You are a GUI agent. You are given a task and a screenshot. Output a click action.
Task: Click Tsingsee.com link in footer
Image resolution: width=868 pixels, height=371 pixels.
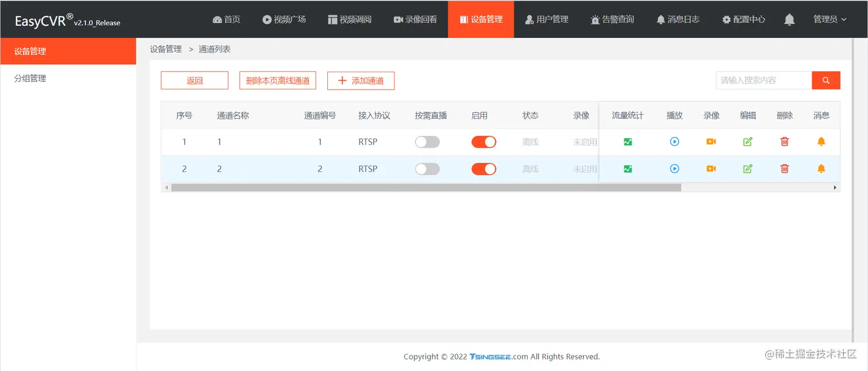498,356
